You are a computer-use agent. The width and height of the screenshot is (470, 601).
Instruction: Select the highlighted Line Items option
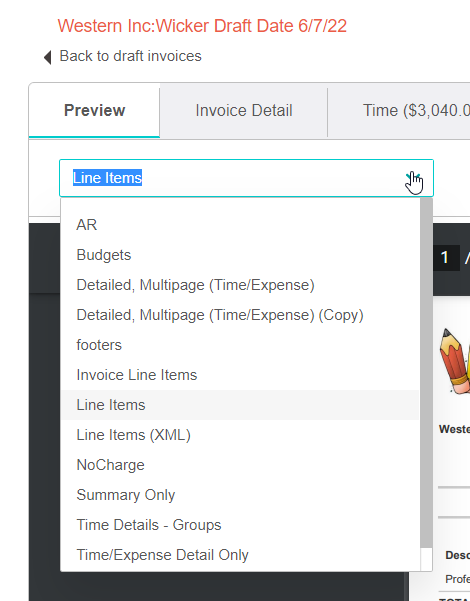[240, 405]
